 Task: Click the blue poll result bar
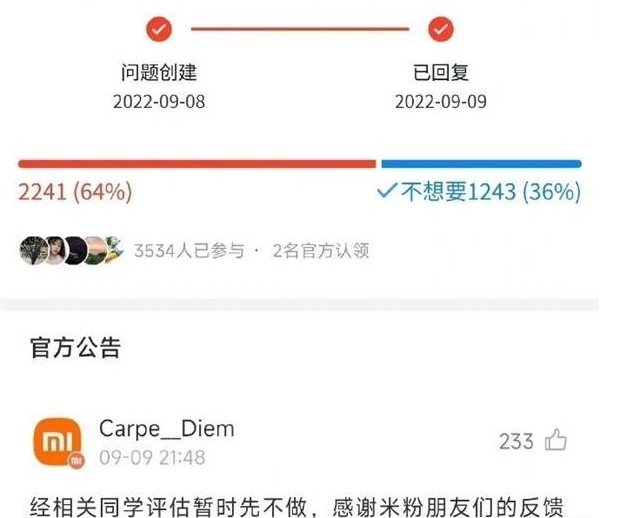point(481,164)
